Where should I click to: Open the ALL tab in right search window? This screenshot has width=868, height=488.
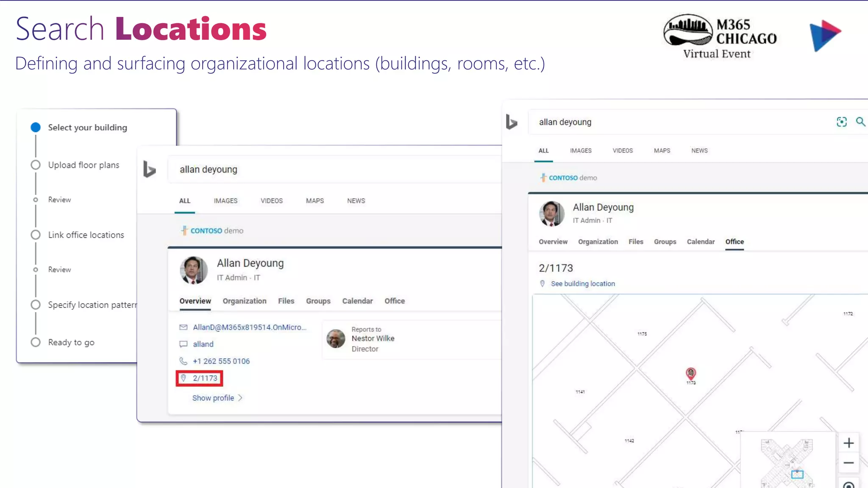point(544,151)
